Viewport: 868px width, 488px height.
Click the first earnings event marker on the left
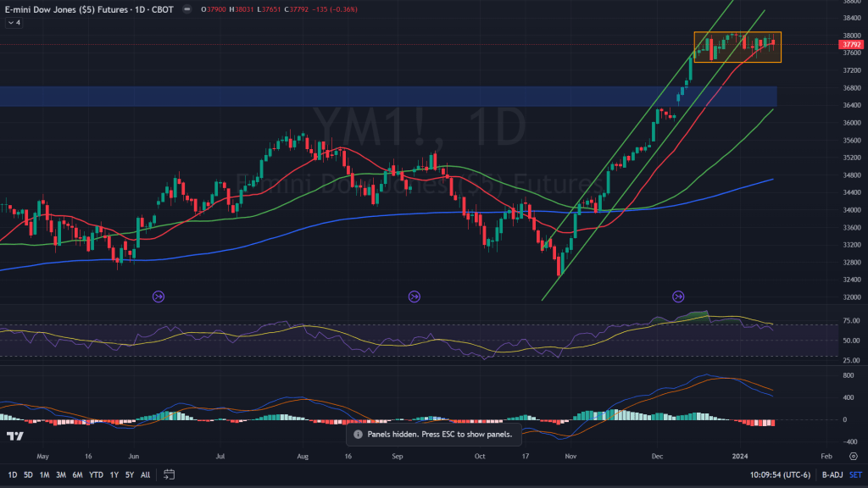tap(159, 297)
